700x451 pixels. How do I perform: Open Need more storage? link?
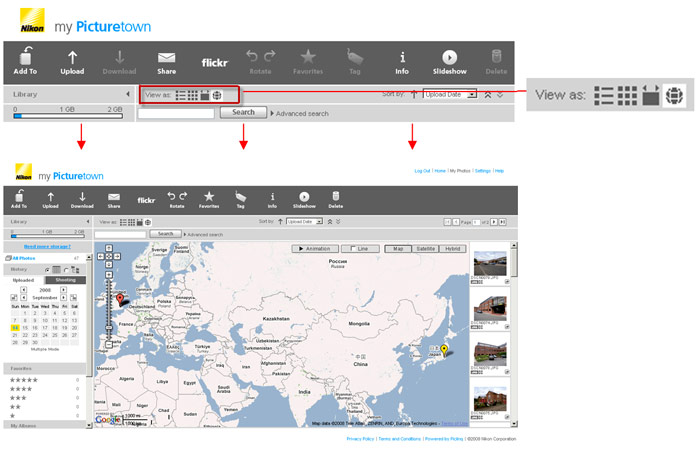click(x=47, y=246)
